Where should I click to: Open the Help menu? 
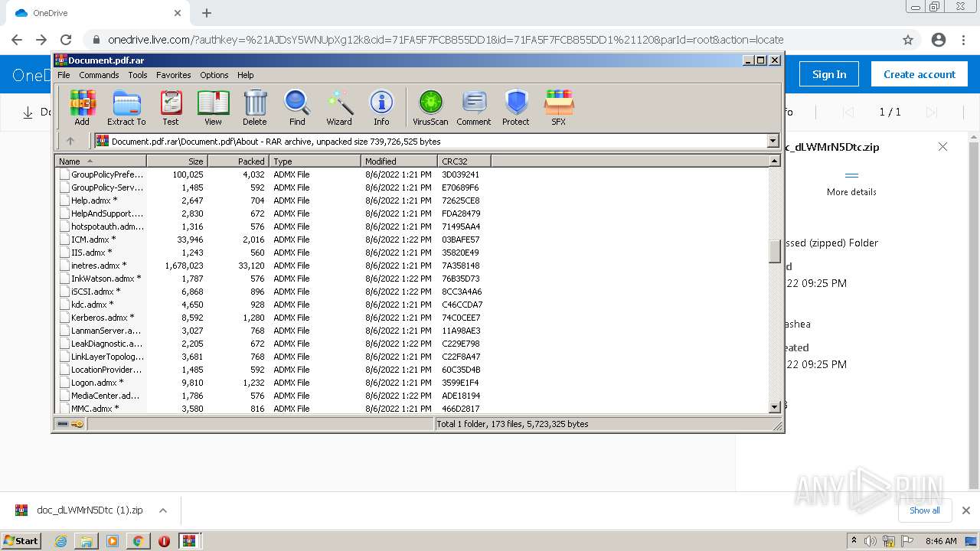pos(245,75)
